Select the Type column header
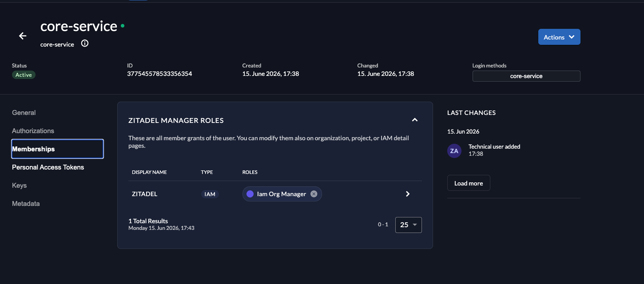 [207, 172]
